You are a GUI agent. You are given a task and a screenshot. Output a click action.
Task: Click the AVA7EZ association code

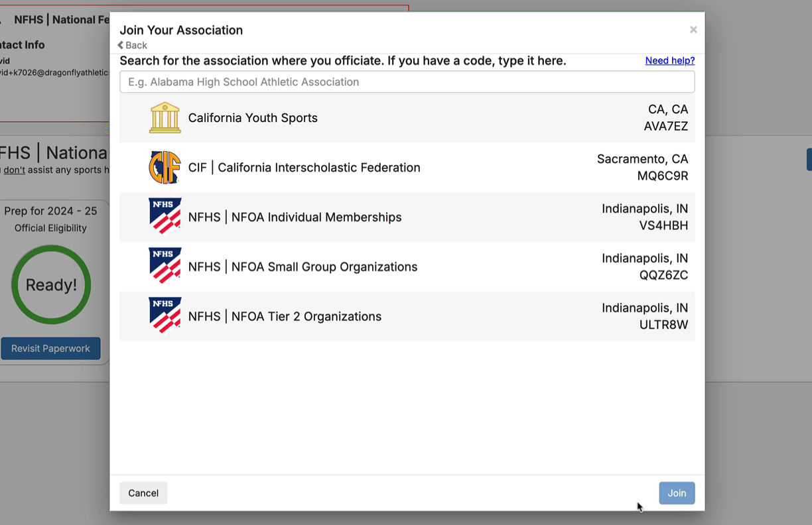(x=665, y=127)
